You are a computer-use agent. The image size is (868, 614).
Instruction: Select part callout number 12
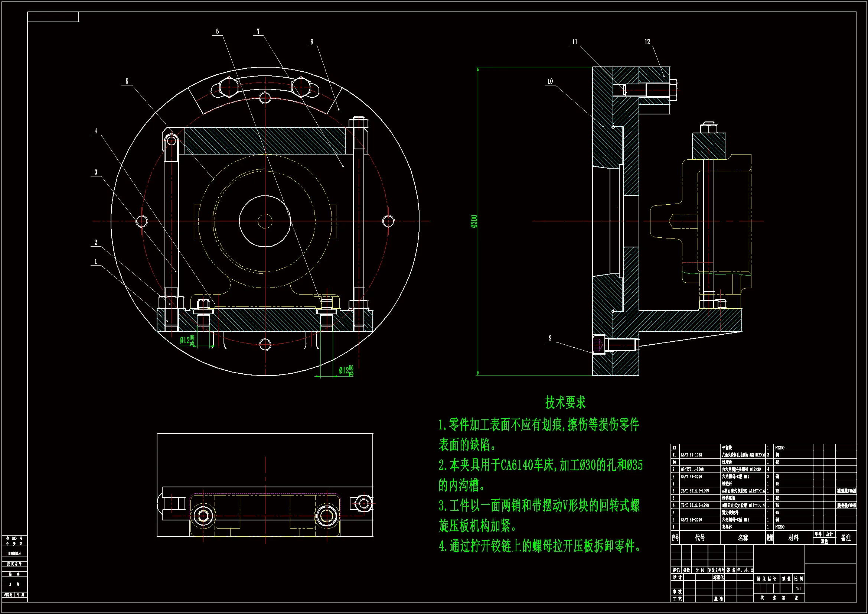click(x=647, y=42)
